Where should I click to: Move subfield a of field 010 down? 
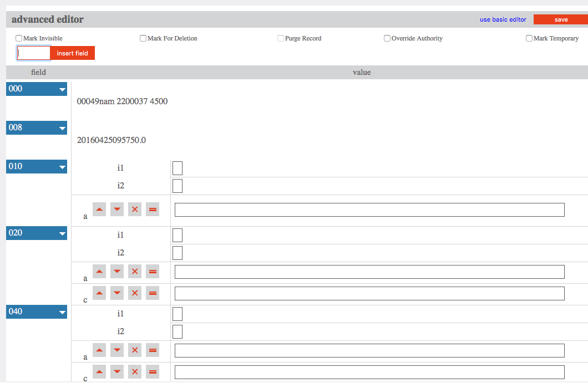(x=117, y=209)
